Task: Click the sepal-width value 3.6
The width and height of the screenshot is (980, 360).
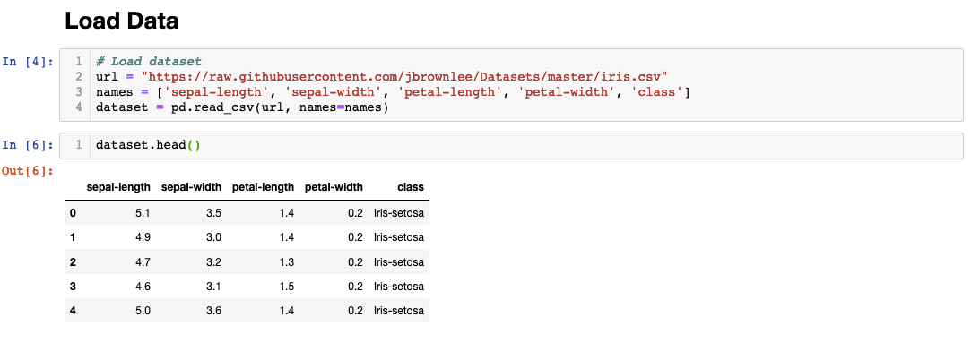Action: pos(213,311)
